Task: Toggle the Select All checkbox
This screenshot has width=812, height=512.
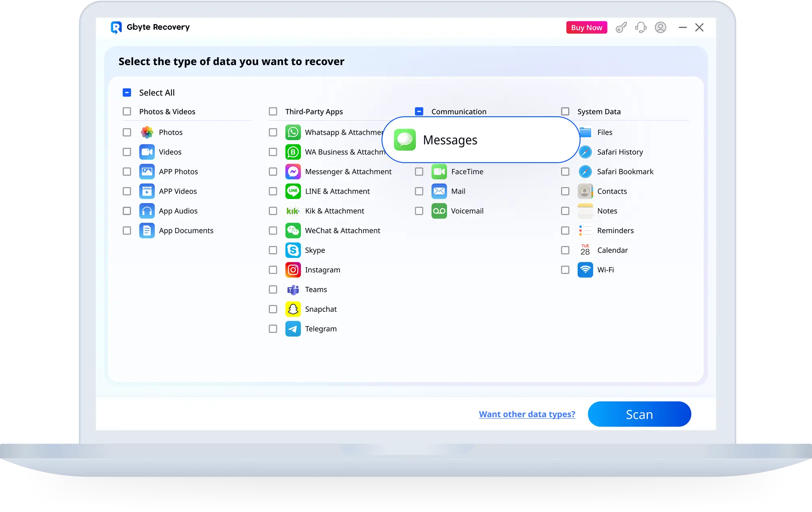Action: tap(127, 93)
